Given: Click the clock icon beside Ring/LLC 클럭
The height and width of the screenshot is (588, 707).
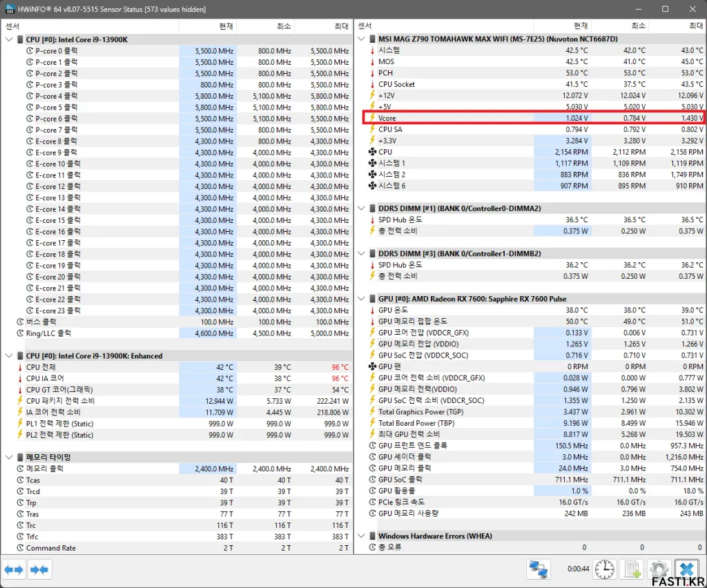Looking at the screenshot, I should 20,333.
